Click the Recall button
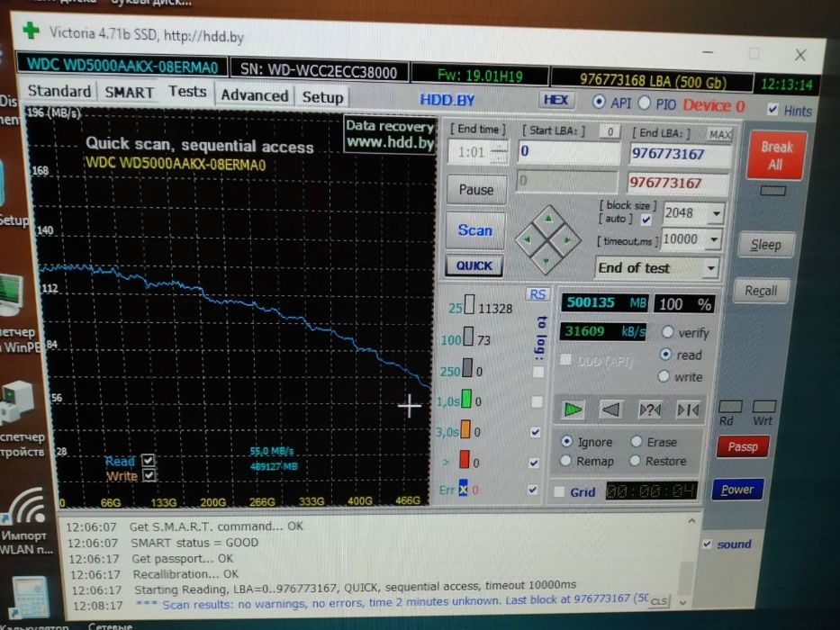Viewport: 840px width, 630px height. 760,291
